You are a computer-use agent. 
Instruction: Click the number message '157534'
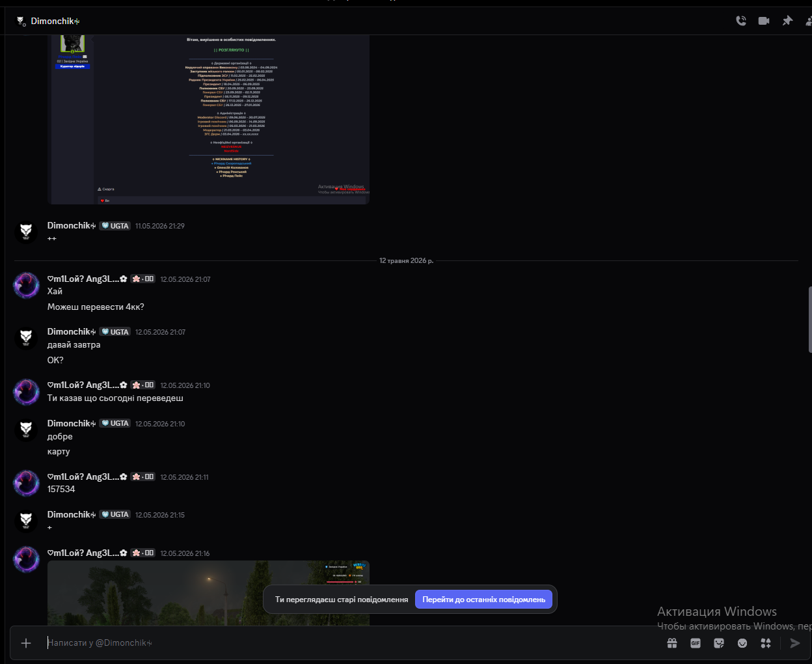pyautogui.click(x=61, y=489)
